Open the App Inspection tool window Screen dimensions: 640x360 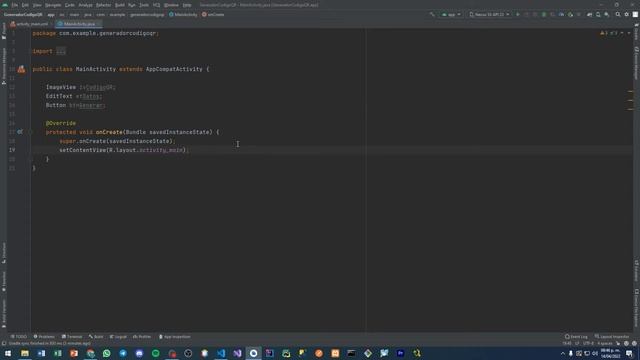coord(175,337)
